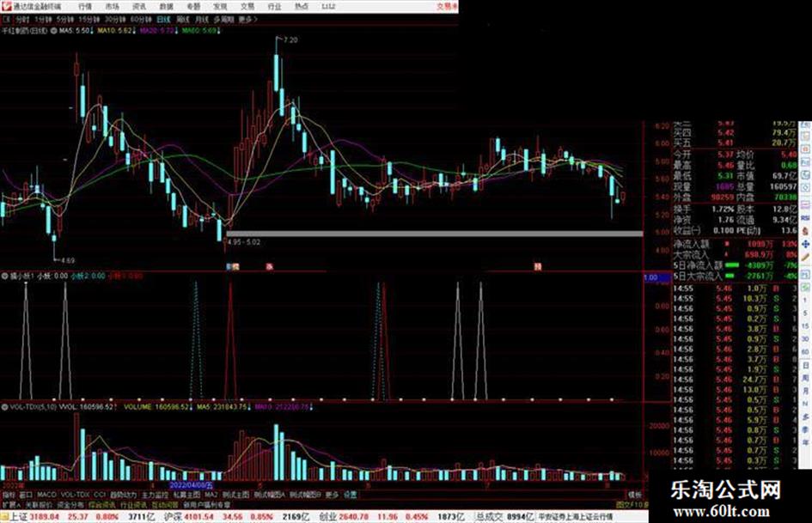The height and width of the screenshot is (523, 812).
Task: Click the 7.20 peak price label
Action: [x=291, y=40]
